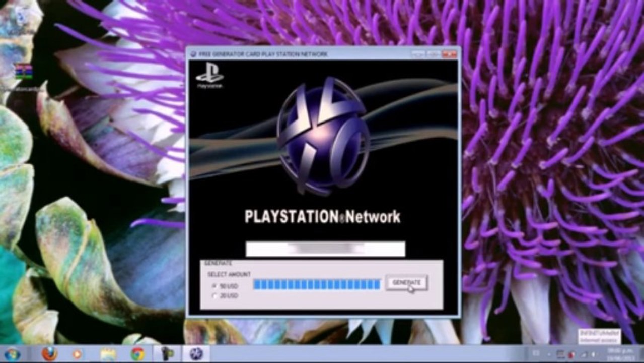Show hidden system tray icons

click(549, 354)
